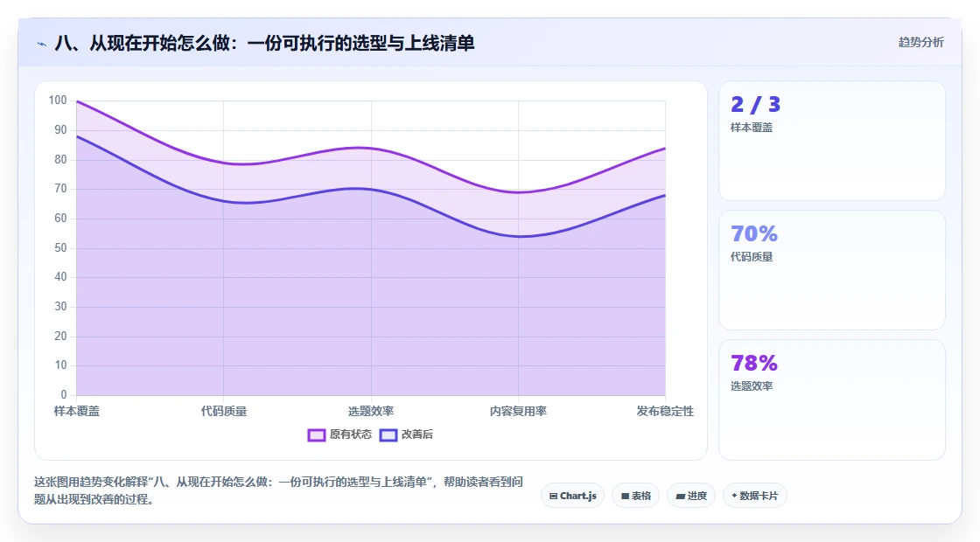Click the section title starting with 八、从现在开始怎么做
The height and width of the screenshot is (542, 980).
click(264, 43)
